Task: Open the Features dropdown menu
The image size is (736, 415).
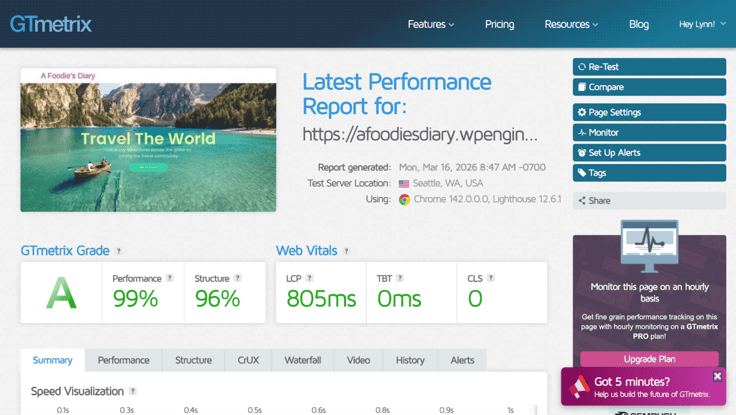Action: click(x=430, y=24)
